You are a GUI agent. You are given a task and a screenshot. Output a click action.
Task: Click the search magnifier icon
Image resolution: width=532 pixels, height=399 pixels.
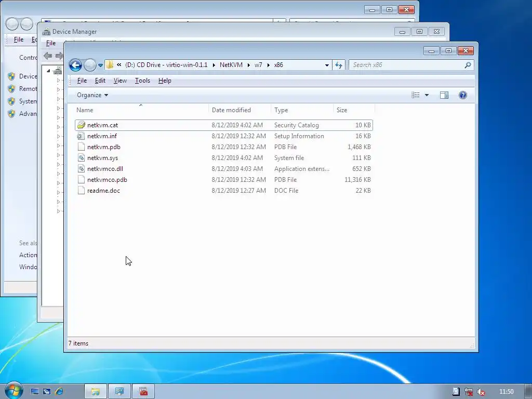(468, 65)
